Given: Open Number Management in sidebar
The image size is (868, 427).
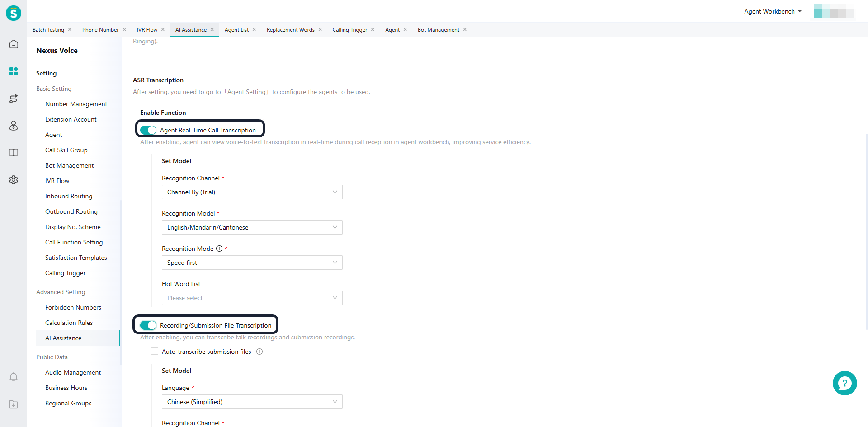Looking at the screenshot, I should pos(76,104).
